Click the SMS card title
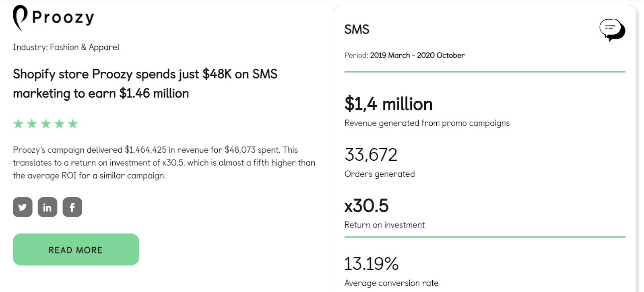Image resolution: width=644 pixels, height=292 pixels. pos(357,29)
